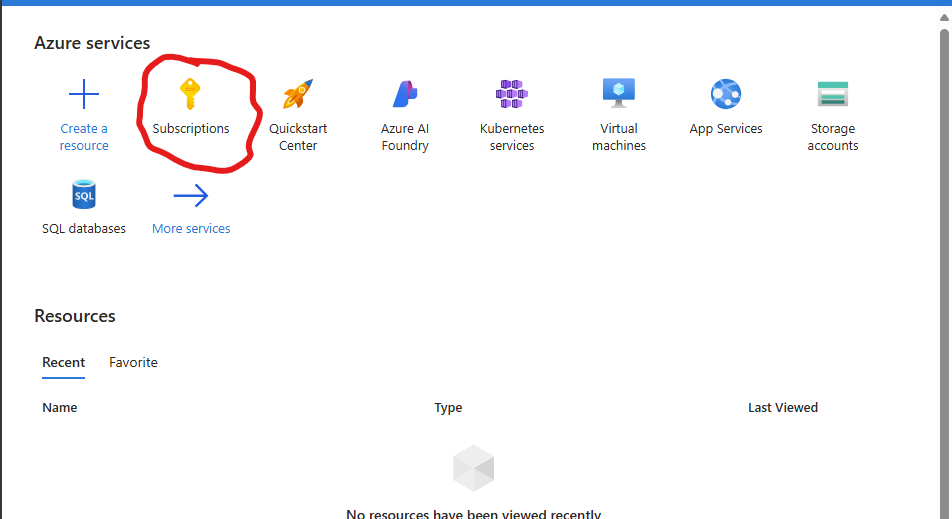Click the Type column header

coord(448,407)
